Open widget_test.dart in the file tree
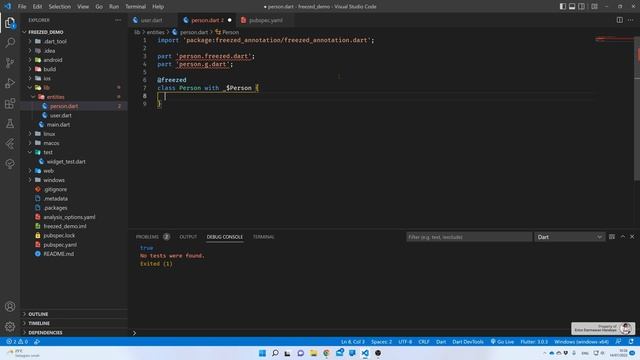The width and height of the screenshot is (640, 360). (66, 162)
